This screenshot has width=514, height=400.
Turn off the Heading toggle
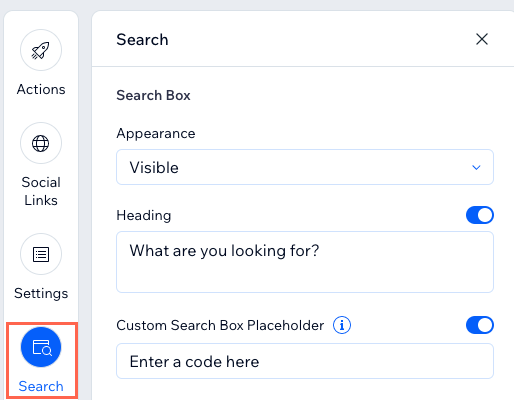[x=480, y=215]
